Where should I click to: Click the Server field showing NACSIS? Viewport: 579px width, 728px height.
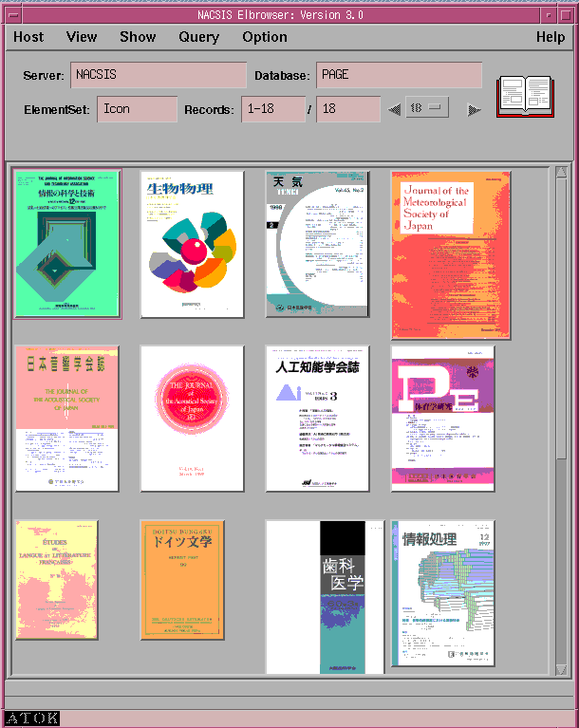(159, 75)
